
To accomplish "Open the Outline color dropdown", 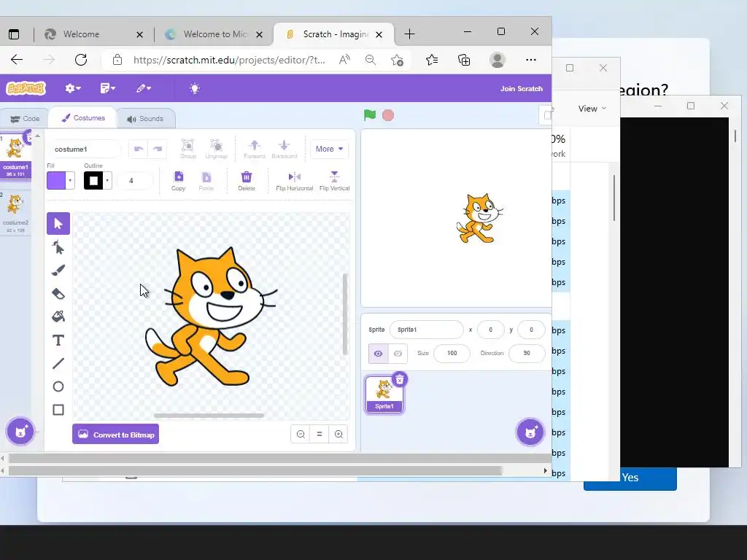I will (x=107, y=181).
